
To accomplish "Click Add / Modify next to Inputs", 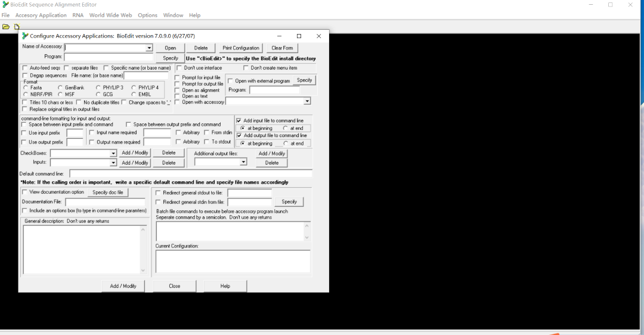I will coord(135,163).
